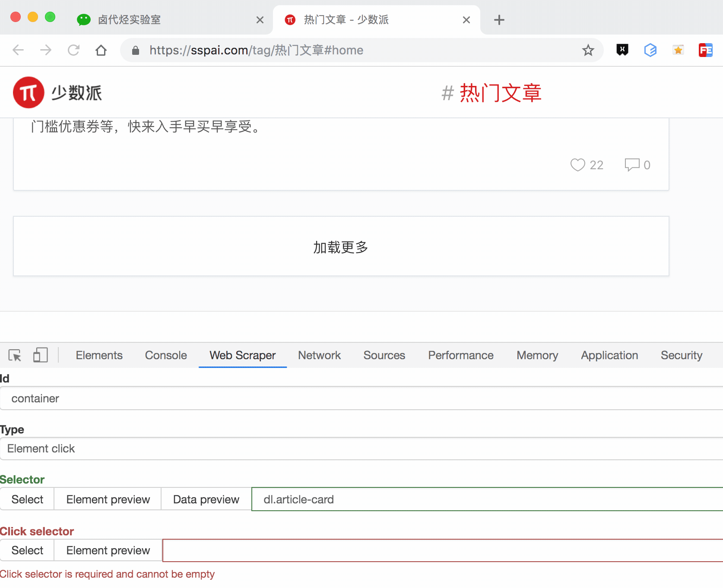Click the like count 22
723x588 pixels.
[596, 165]
